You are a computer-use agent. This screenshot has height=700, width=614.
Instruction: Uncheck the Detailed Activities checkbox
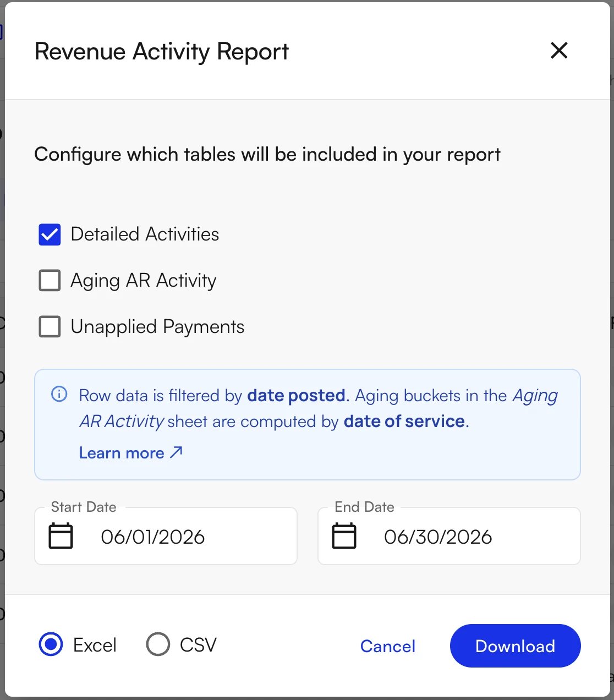tap(50, 234)
